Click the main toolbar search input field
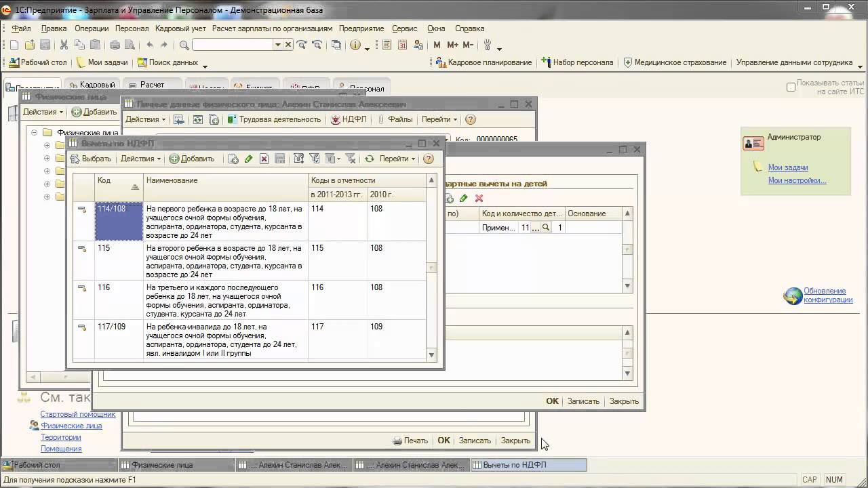The image size is (868, 488). 232,45
